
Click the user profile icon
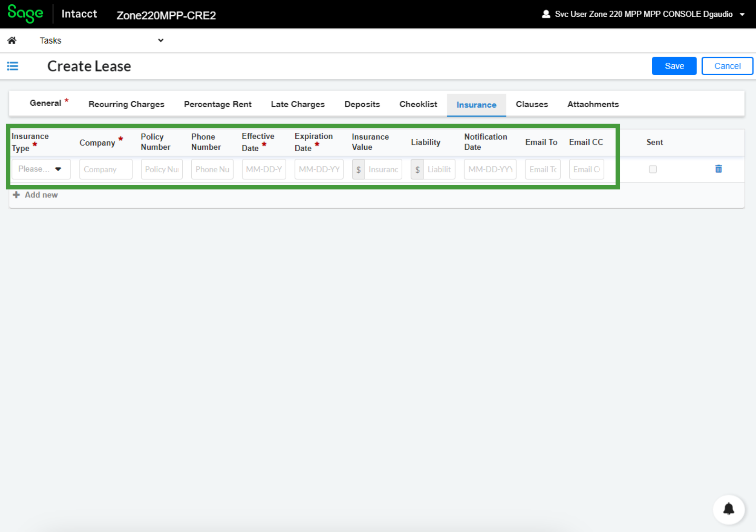tap(545, 14)
